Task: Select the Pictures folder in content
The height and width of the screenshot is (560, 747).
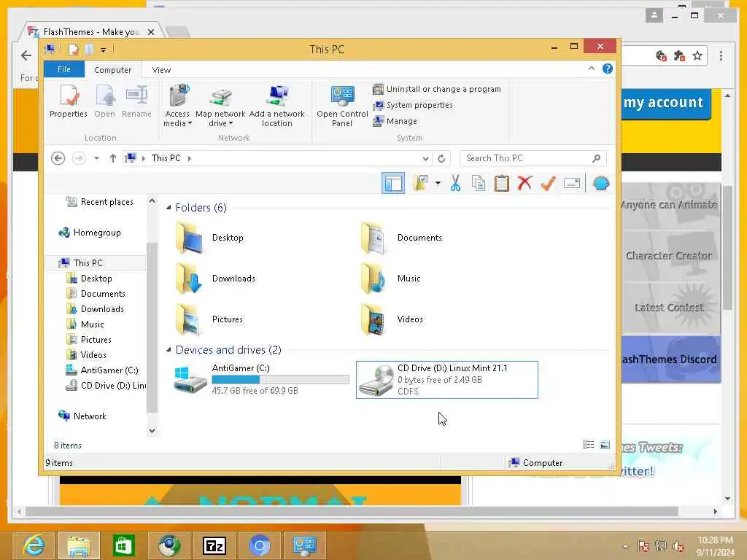Action: click(x=209, y=319)
